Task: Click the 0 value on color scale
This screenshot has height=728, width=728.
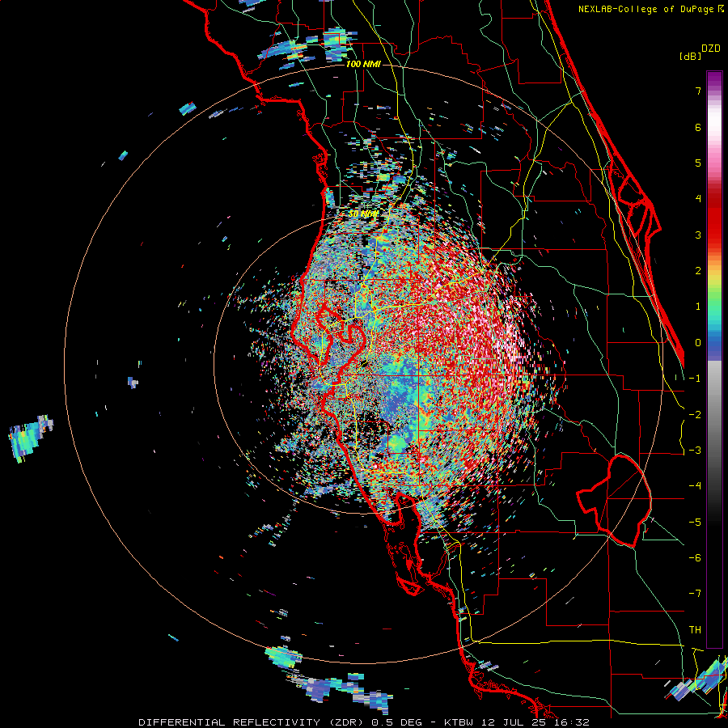Action: (698, 343)
